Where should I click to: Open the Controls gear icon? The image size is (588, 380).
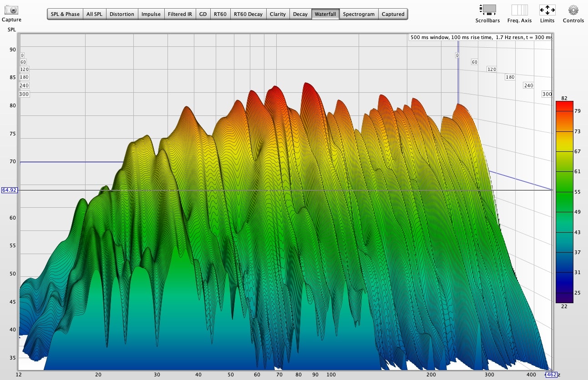[573, 10]
